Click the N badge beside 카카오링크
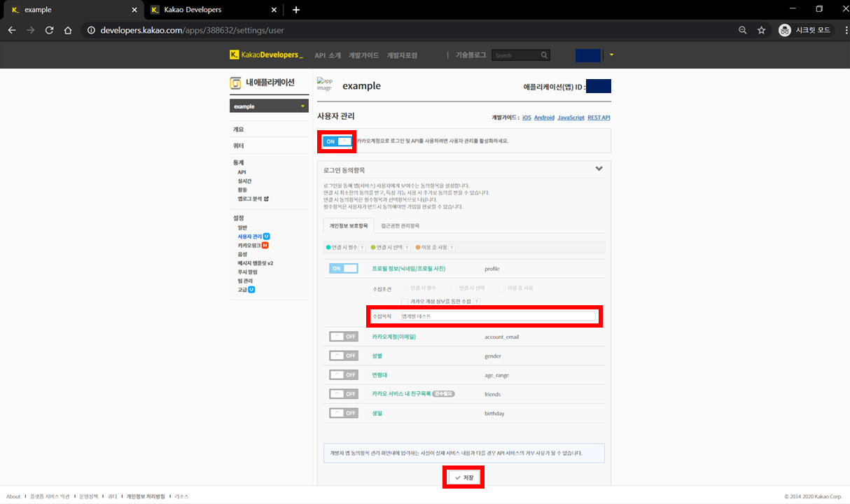 pos(265,246)
